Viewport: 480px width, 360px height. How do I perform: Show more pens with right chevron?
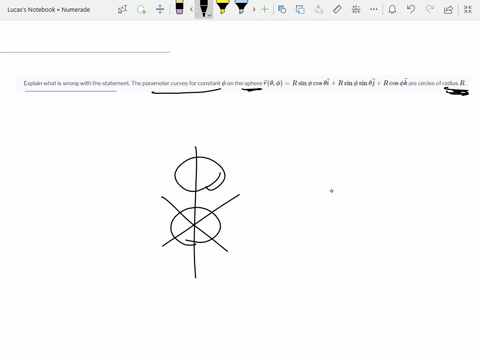254,9
